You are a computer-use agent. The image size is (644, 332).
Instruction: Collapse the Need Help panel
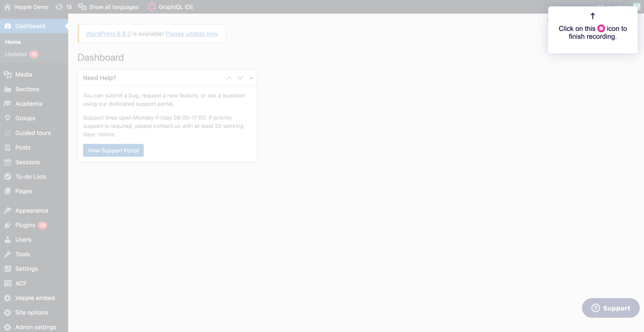coord(251,78)
